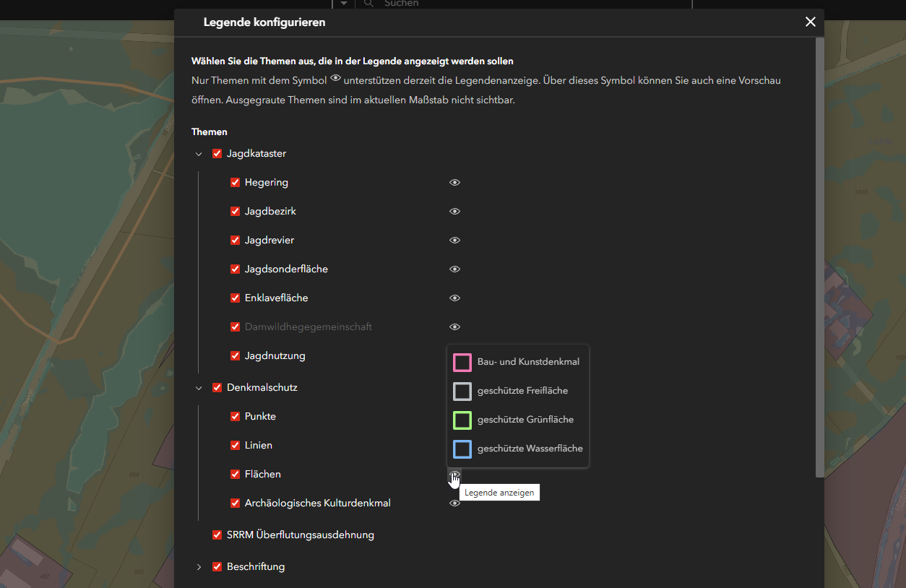Open Jagdbezirk legend preview eye icon
Image resolution: width=906 pixels, height=588 pixels.
click(x=454, y=212)
